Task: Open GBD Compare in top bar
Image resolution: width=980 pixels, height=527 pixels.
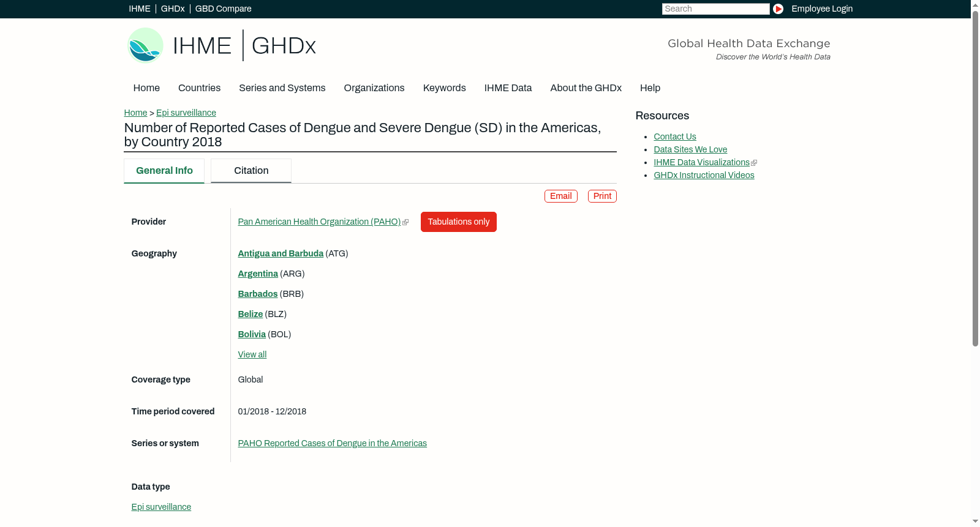Action: coord(224,9)
